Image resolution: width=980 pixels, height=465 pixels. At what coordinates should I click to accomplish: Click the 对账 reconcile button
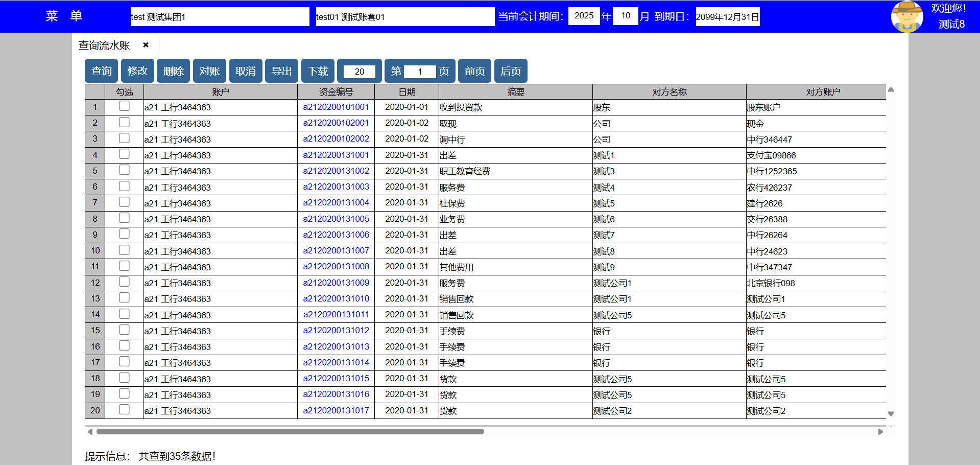pyautogui.click(x=209, y=71)
